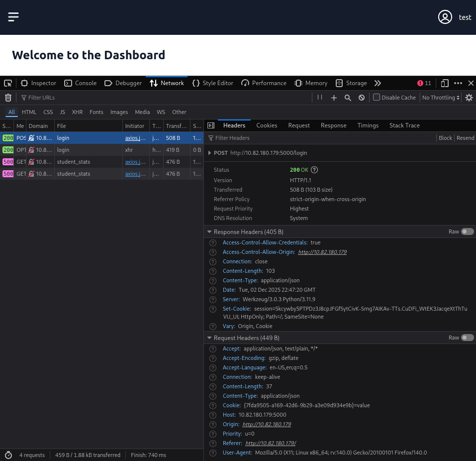Open the Referer header link
The height and width of the screenshot is (461, 476).
pos(271,443)
